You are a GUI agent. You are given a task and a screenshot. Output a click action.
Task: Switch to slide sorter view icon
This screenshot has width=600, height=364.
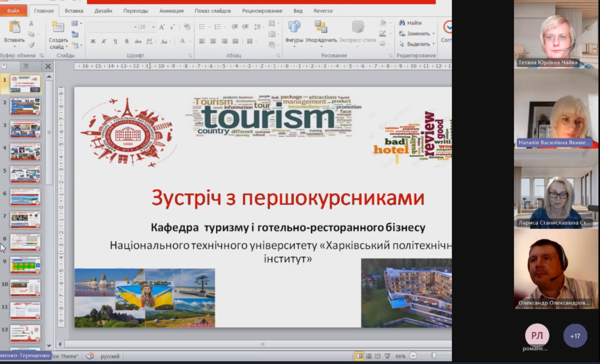[x=369, y=356]
